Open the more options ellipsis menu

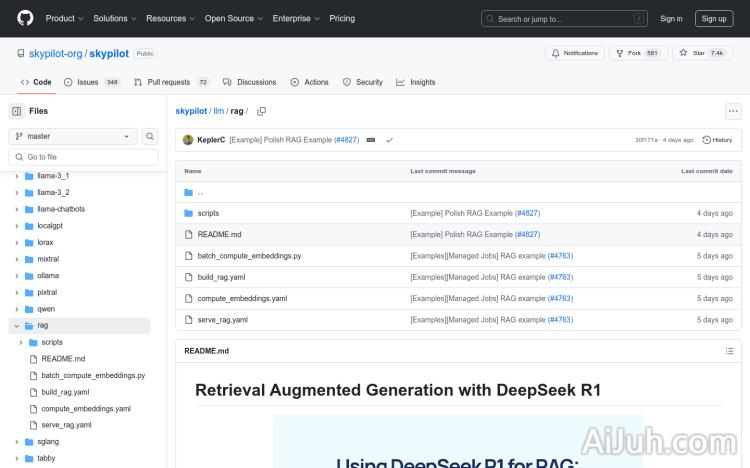[733, 111]
